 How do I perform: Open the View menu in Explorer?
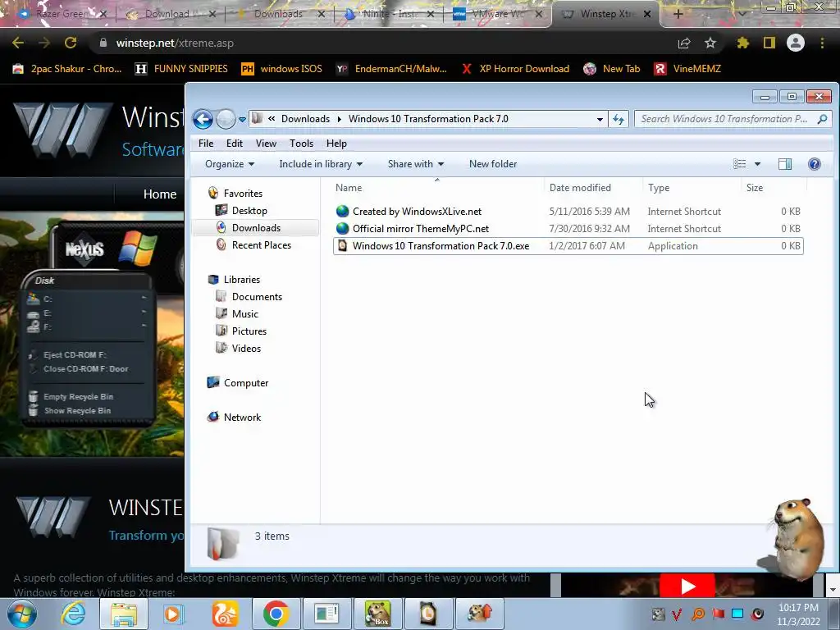tap(266, 144)
